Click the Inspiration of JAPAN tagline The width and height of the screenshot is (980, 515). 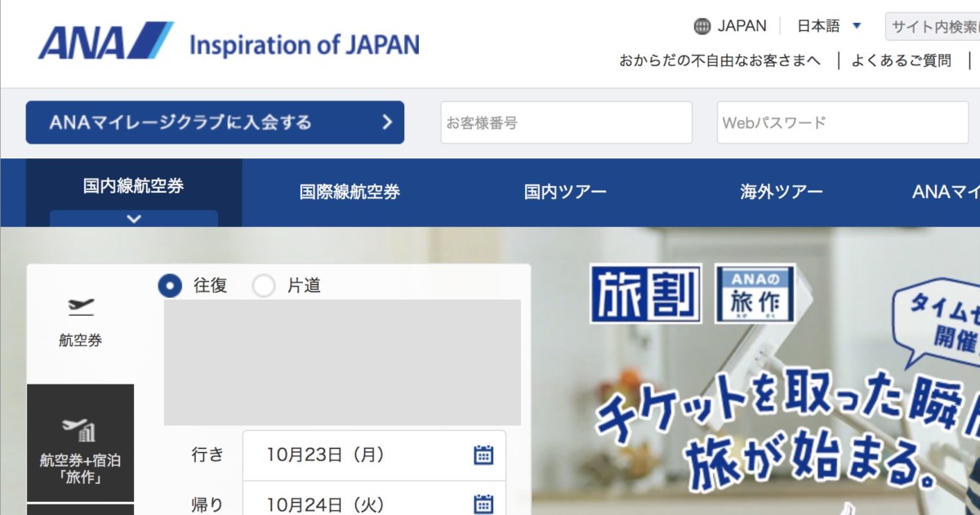[x=304, y=44]
